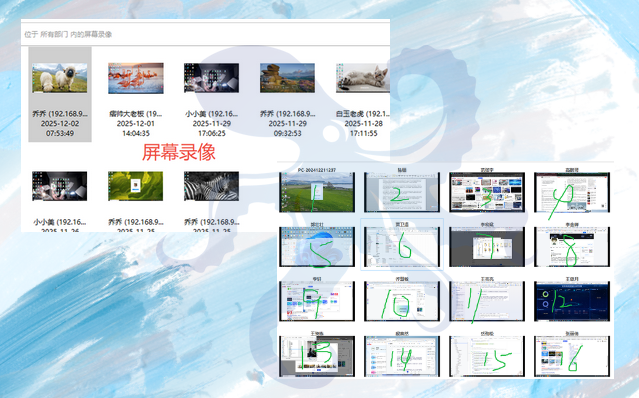Select the date 2025-11-28 under 白玉老虎
The width and height of the screenshot is (639, 398).
pyautogui.click(x=364, y=123)
